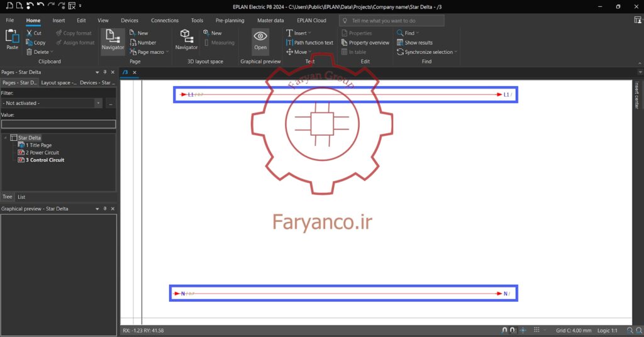The image size is (644, 337).
Task: Click the Logic 1:1 status text
Action: [x=607, y=330]
